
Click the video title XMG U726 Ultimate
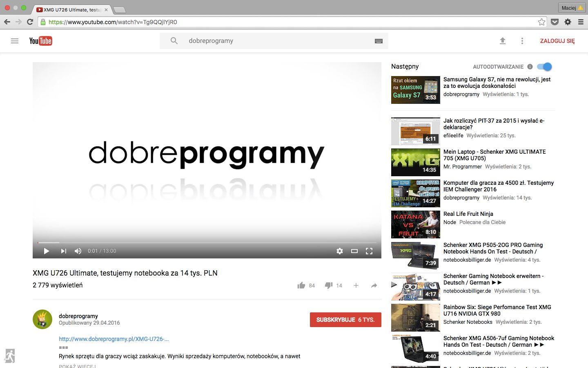pyautogui.click(x=125, y=273)
